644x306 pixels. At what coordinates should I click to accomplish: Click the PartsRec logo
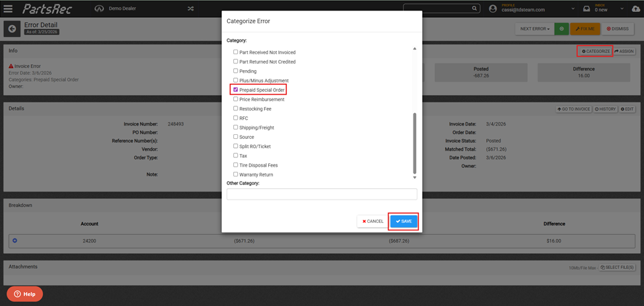pos(48,9)
